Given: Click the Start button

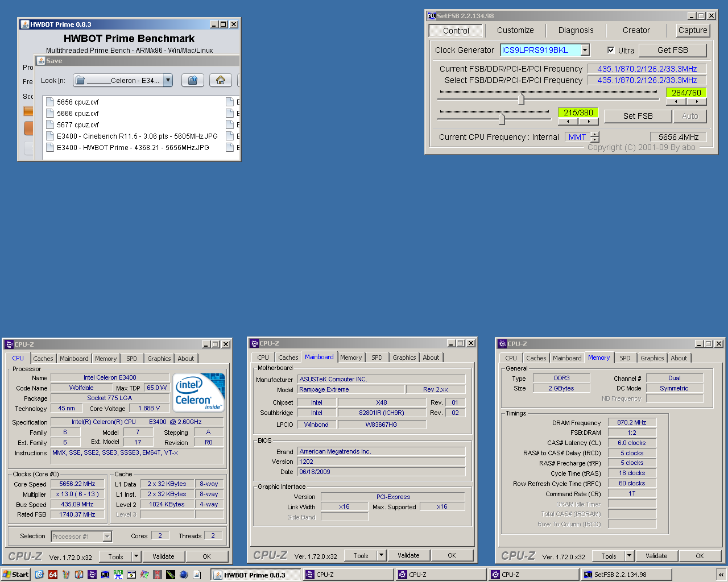Looking at the screenshot, I should (16, 575).
